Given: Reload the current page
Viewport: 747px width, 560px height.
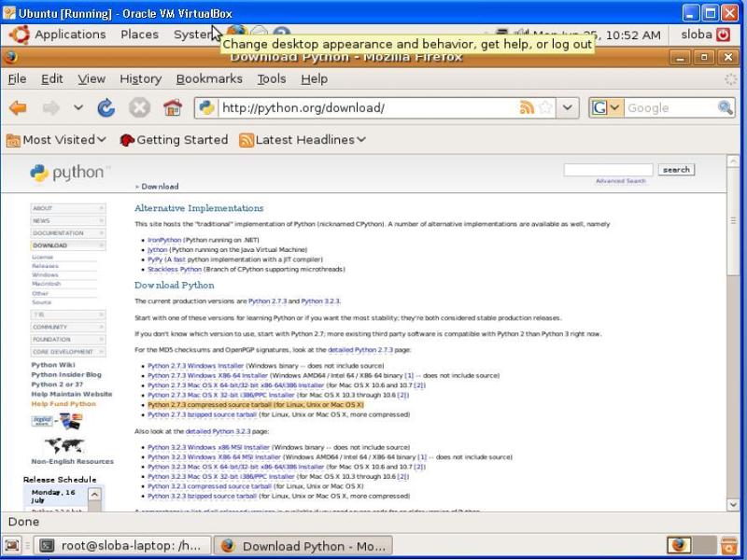Looking at the screenshot, I should 106,108.
